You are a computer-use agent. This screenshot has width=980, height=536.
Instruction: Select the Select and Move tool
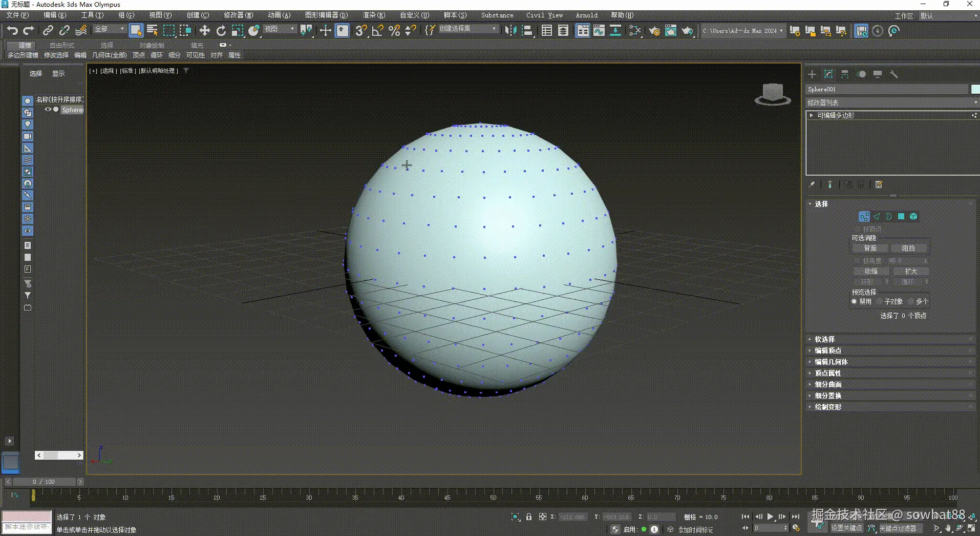(204, 30)
